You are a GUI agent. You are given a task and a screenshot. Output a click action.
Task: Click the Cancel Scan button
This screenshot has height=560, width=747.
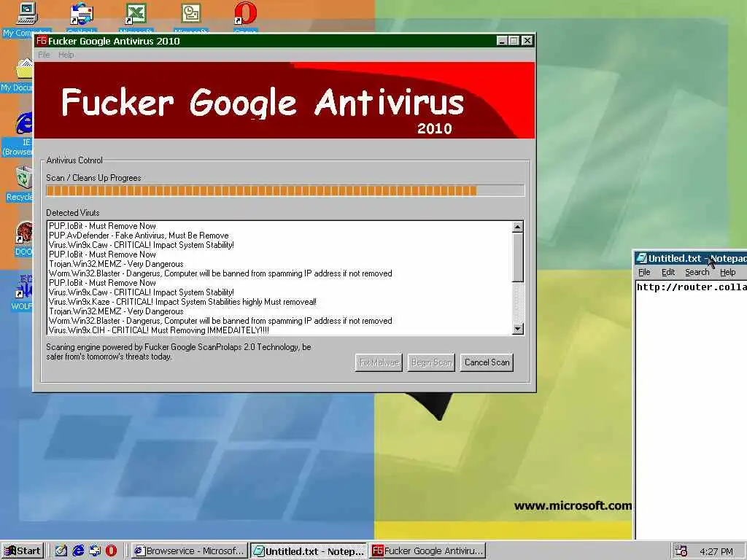487,362
